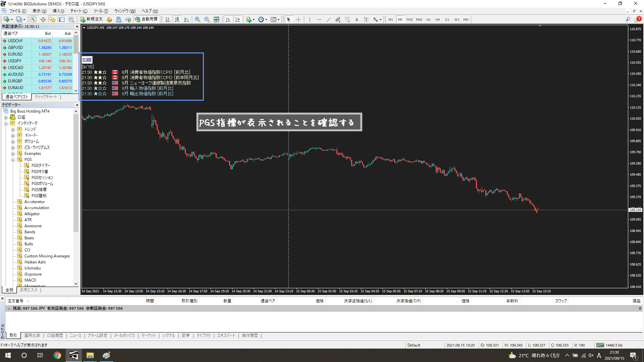Select the trendline drawing tool
The width and height of the screenshot is (644, 362).
[328, 20]
